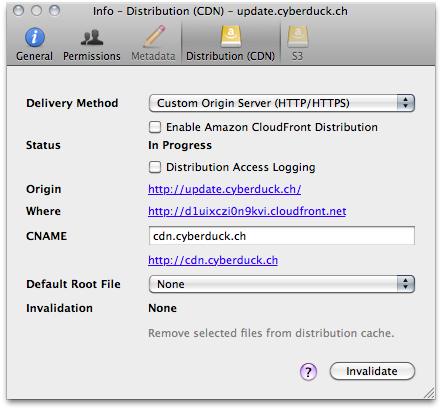Click the 'Where' label
442x410 pixels.
[43, 211]
